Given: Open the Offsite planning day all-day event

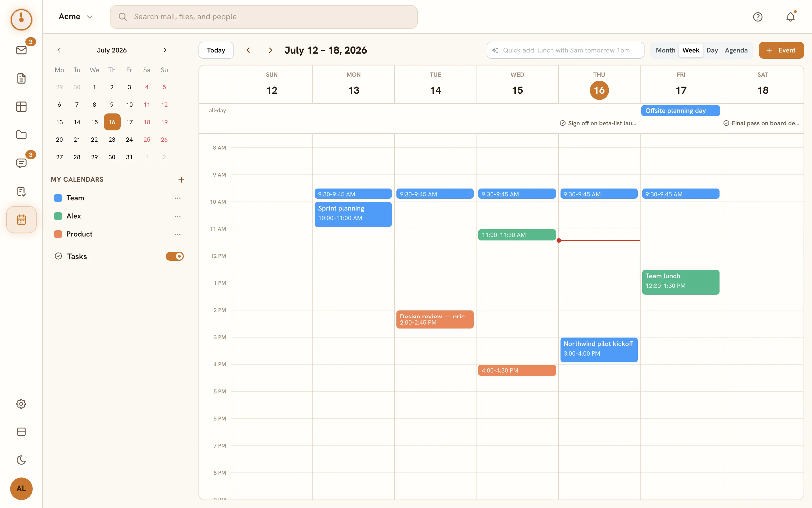Looking at the screenshot, I should (x=680, y=111).
